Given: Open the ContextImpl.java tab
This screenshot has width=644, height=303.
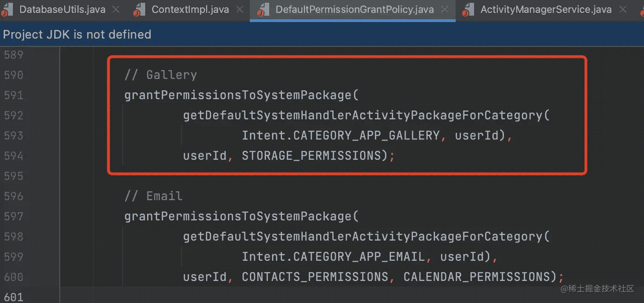Looking at the screenshot, I should tap(190, 10).
